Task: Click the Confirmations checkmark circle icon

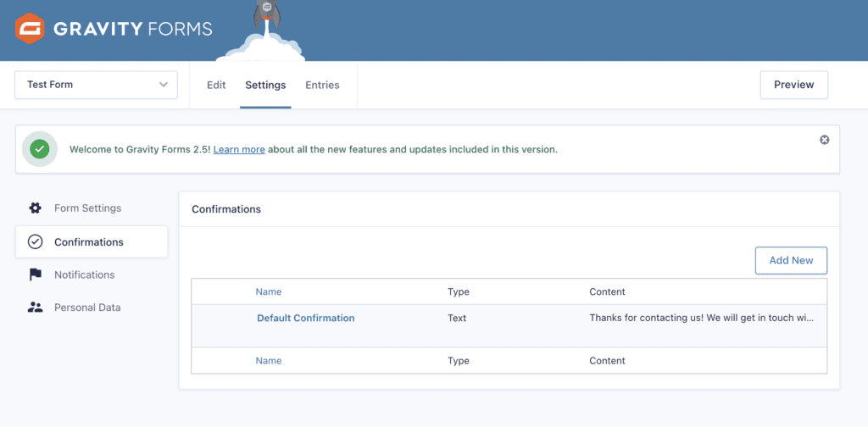Action: [35, 241]
